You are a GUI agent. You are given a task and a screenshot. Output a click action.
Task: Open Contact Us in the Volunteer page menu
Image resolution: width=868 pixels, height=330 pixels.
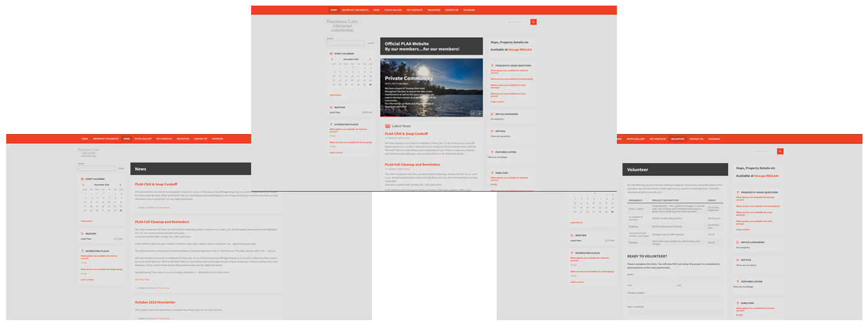[696, 139]
